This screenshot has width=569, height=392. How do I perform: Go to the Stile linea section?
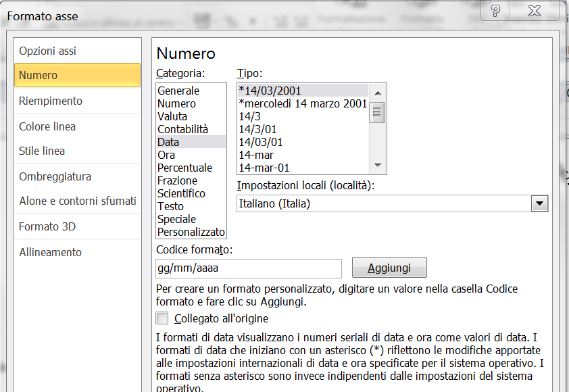tap(42, 151)
